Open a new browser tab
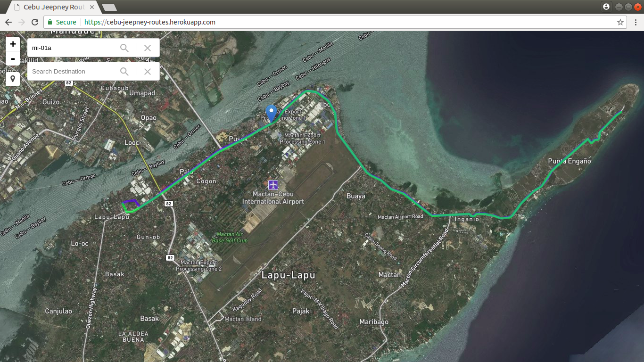This screenshot has height=362, width=644. pos(109,7)
